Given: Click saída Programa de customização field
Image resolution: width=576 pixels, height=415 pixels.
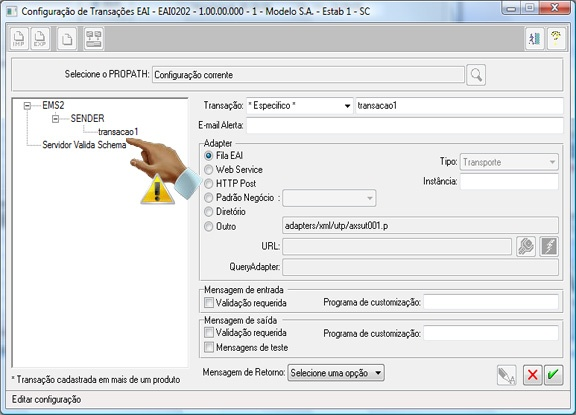Looking at the screenshot, I should coord(491,333).
